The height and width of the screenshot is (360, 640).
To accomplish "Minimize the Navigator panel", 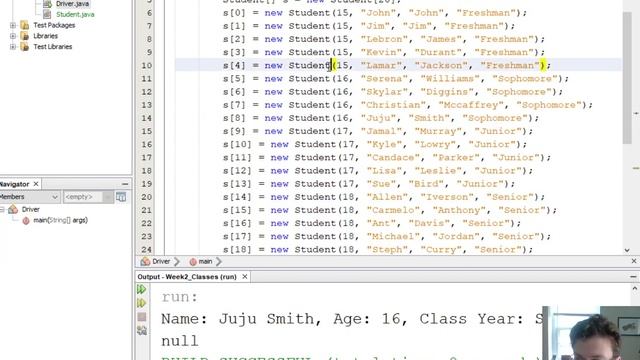I will 125,184.
